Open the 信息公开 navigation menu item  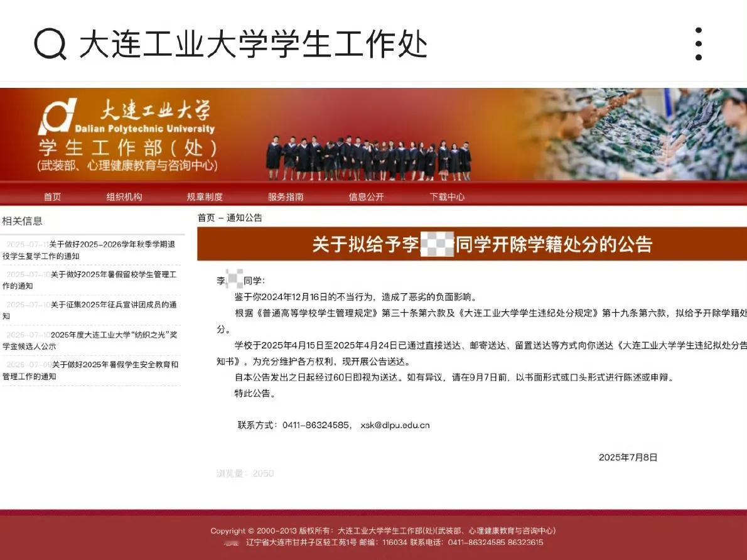pos(366,197)
